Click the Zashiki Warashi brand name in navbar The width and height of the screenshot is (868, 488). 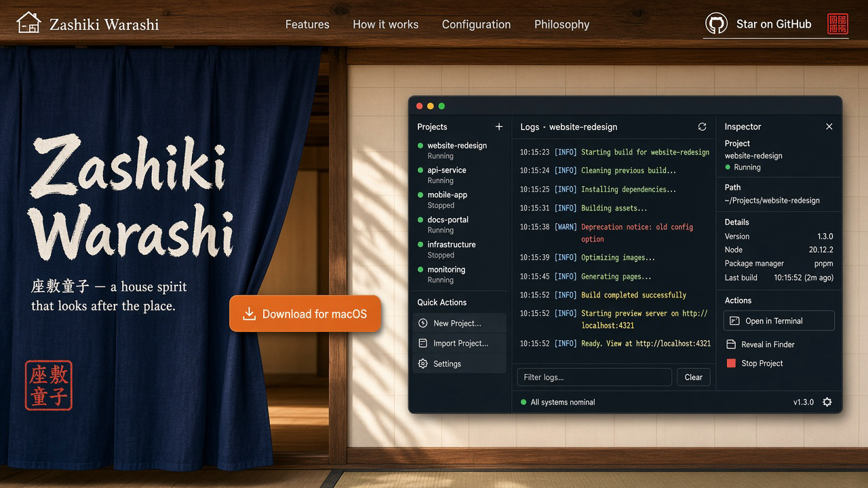104,25
